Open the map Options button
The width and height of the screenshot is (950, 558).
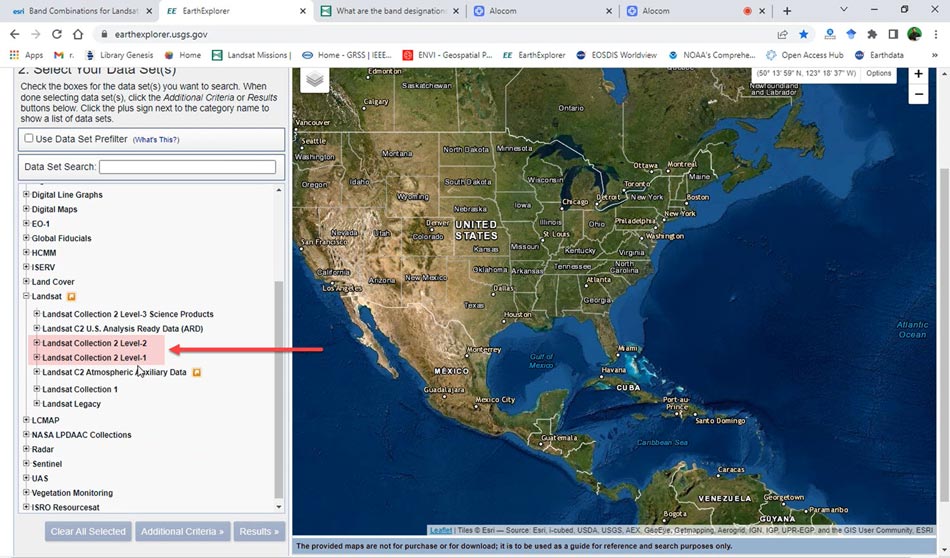879,73
